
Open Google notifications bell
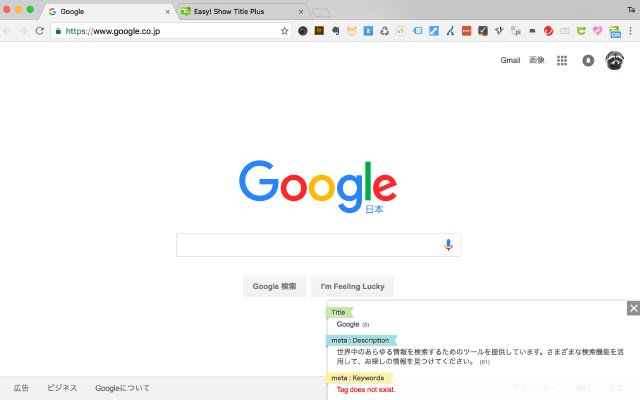(588, 60)
